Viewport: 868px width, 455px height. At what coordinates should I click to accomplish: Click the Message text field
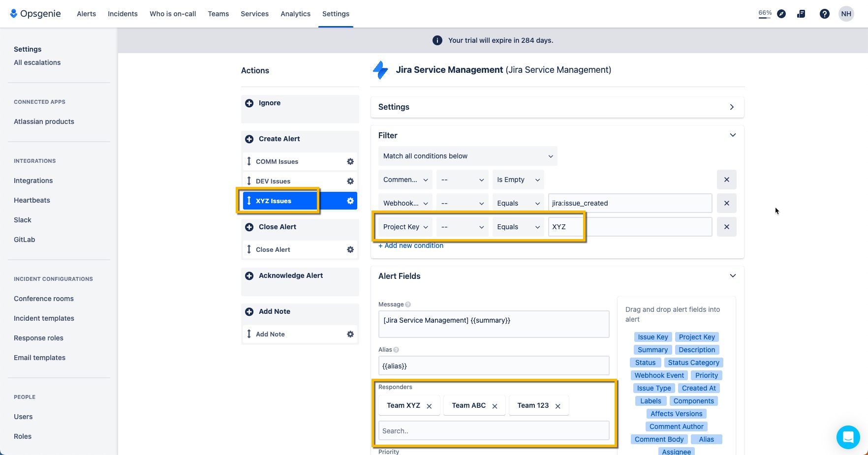pos(494,324)
